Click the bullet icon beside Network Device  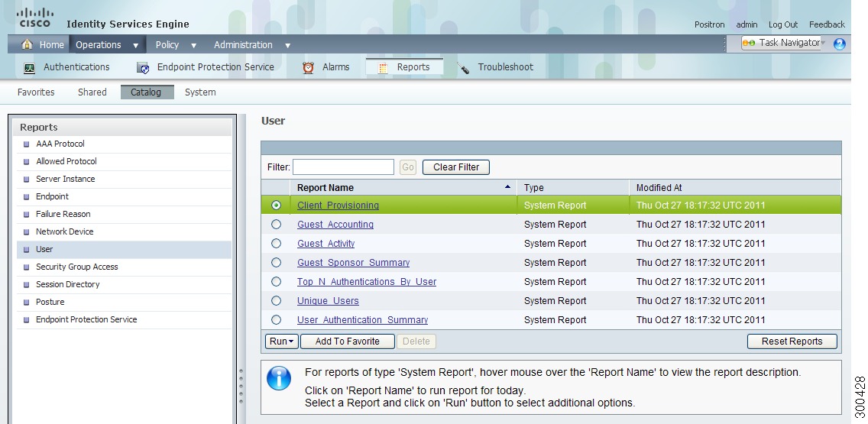click(26, 232)
